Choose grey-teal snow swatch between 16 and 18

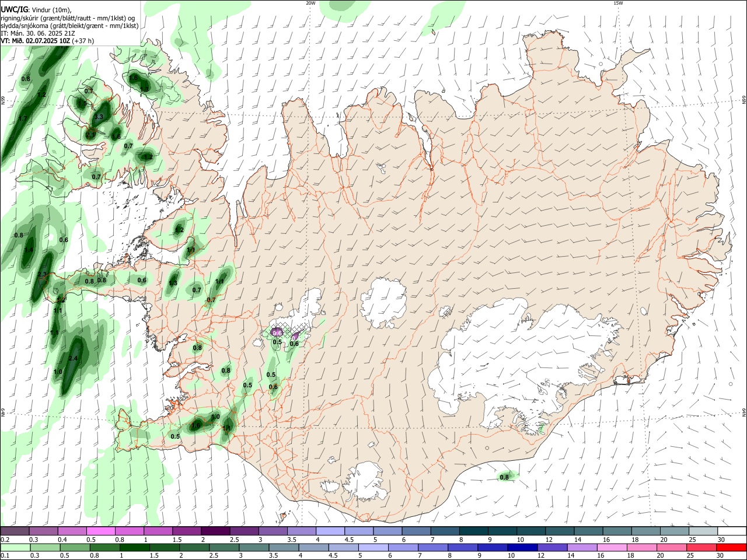[617, 531]
